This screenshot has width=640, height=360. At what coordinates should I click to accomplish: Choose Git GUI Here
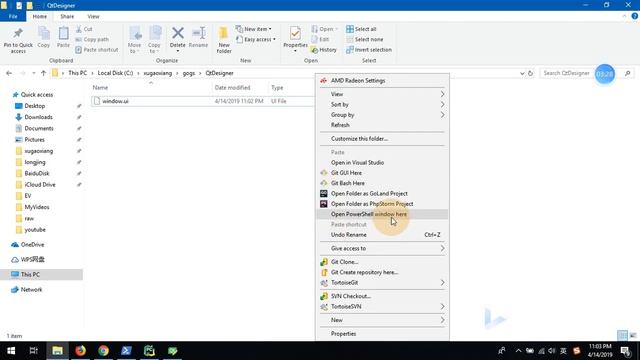(382, 173)
